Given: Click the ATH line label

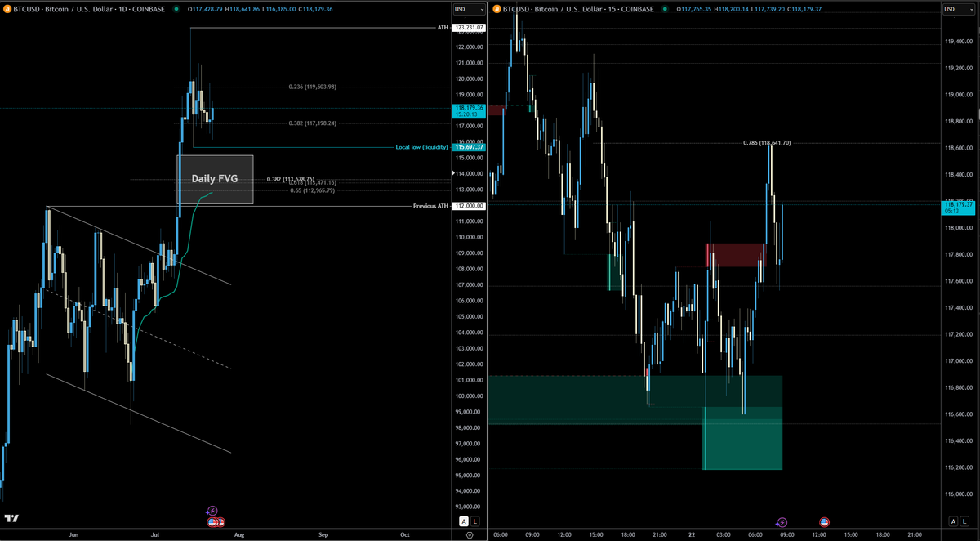Looking at the screenshot, I should [443, 28].
